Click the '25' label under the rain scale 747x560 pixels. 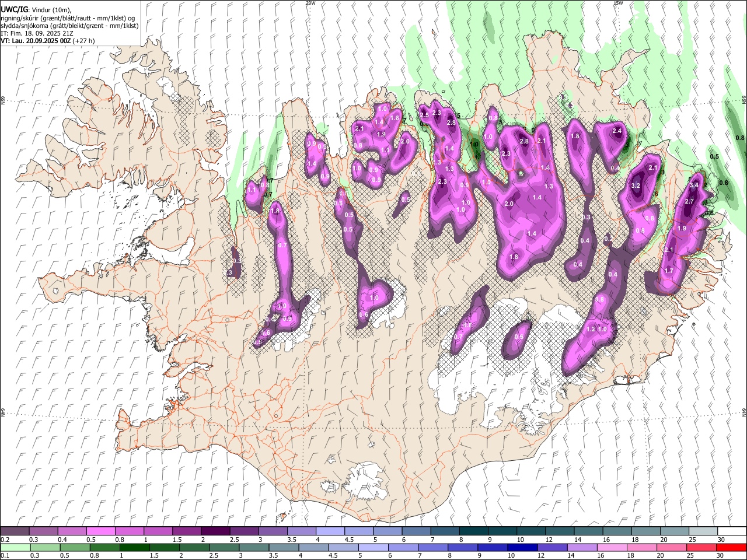coord(691,556)
